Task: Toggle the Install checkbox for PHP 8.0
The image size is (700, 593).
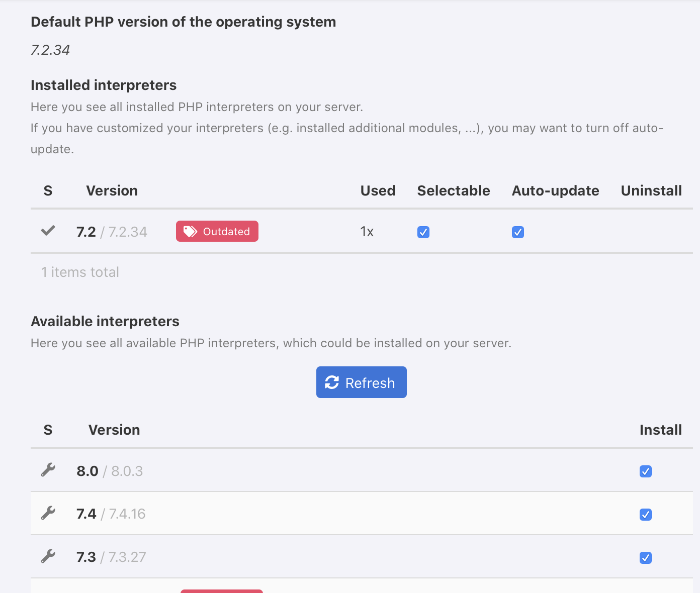Action: (646, 471)
